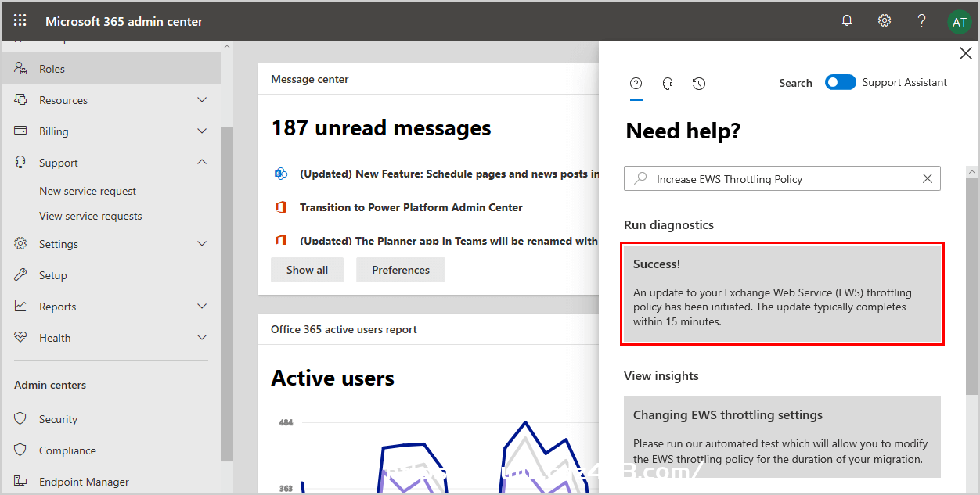
Task: Select the help tab question mark icon
Action: tap(636, 83)
